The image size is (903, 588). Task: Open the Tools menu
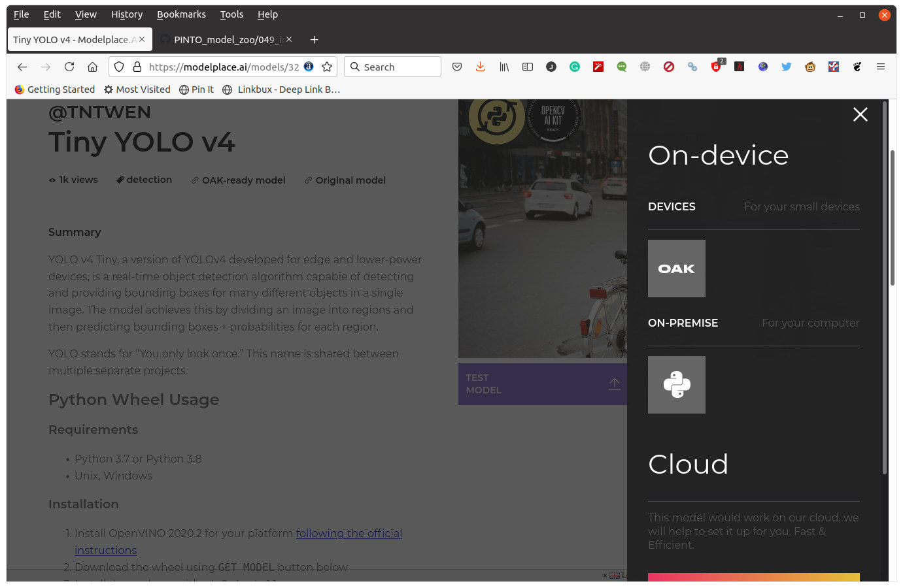(231, 14)
